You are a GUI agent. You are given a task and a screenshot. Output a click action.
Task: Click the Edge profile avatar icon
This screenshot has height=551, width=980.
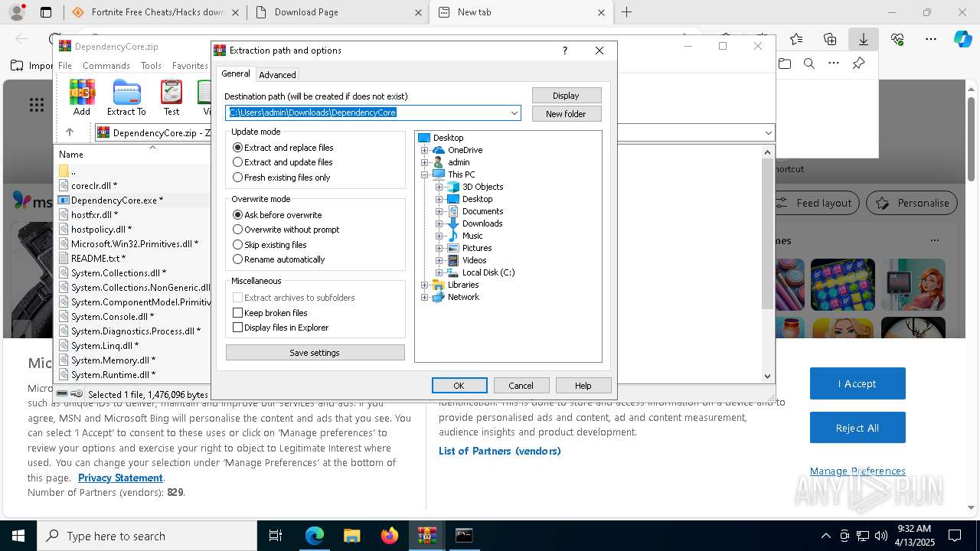[16, 12]
